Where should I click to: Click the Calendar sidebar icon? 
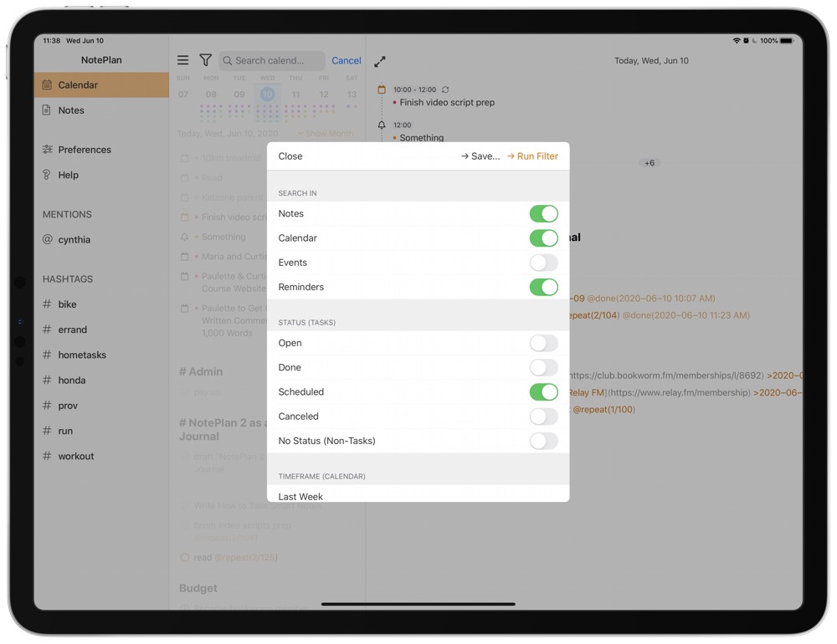point(47,84)
